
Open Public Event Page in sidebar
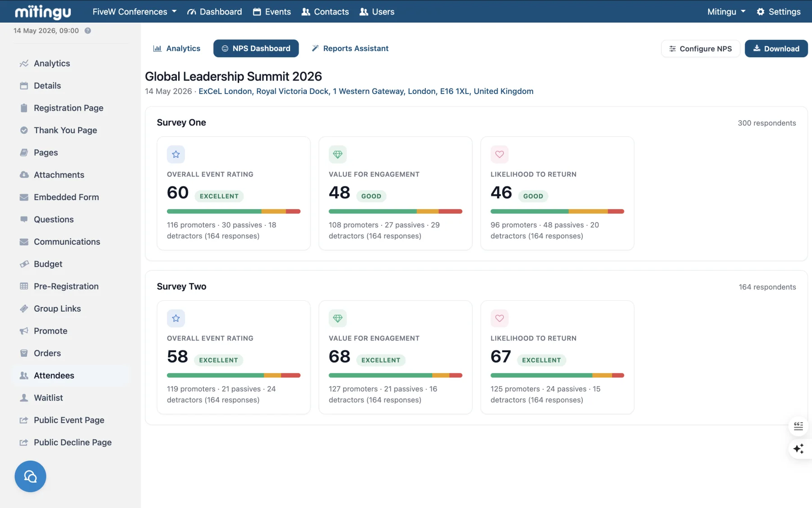[69, 420]
